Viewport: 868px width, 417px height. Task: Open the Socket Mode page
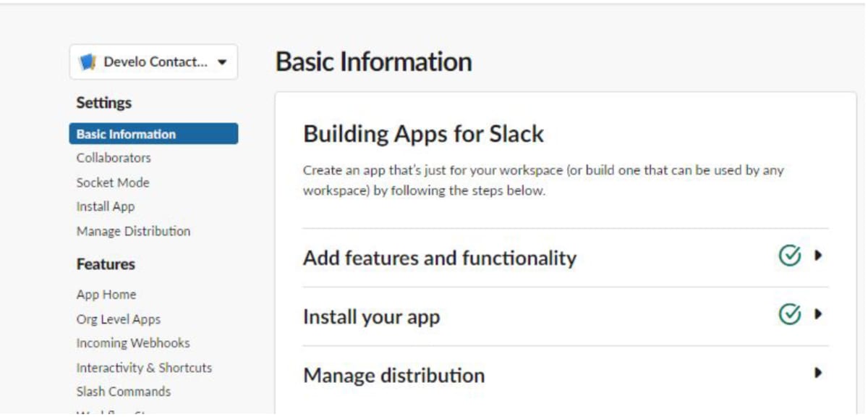[x=111, y=182]
